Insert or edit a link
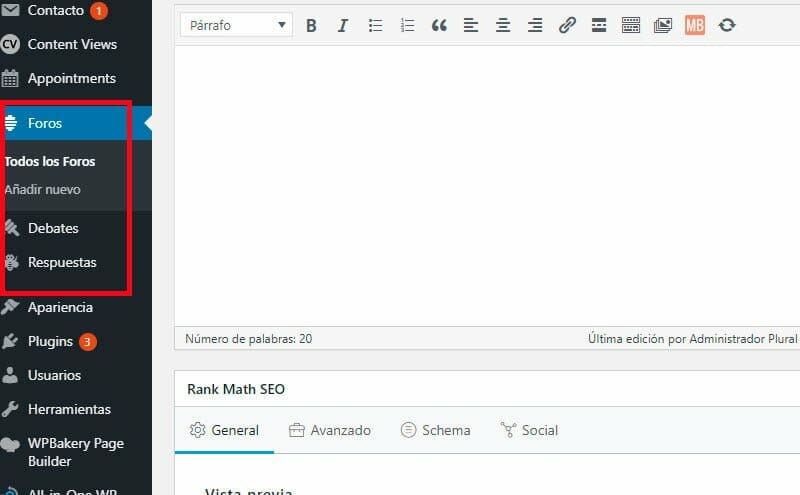The image size is (800, 495). [x=567, y=25]
